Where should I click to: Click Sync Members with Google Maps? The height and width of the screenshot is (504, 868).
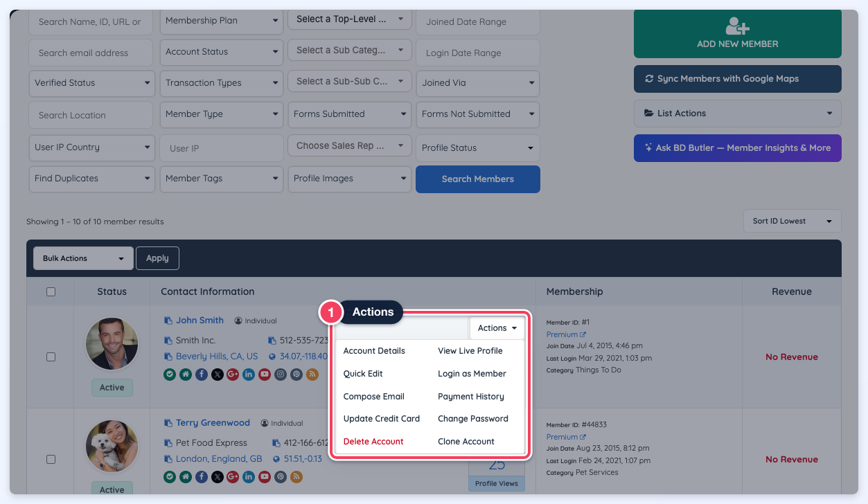coord(738,79)
